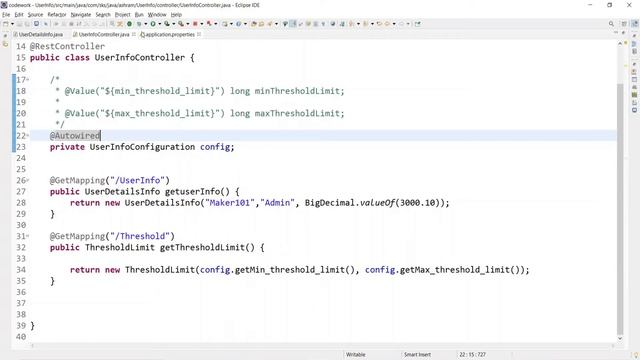The image size is (640, 360).
Task: Open the Help menu
Action: tap(176, 14)
